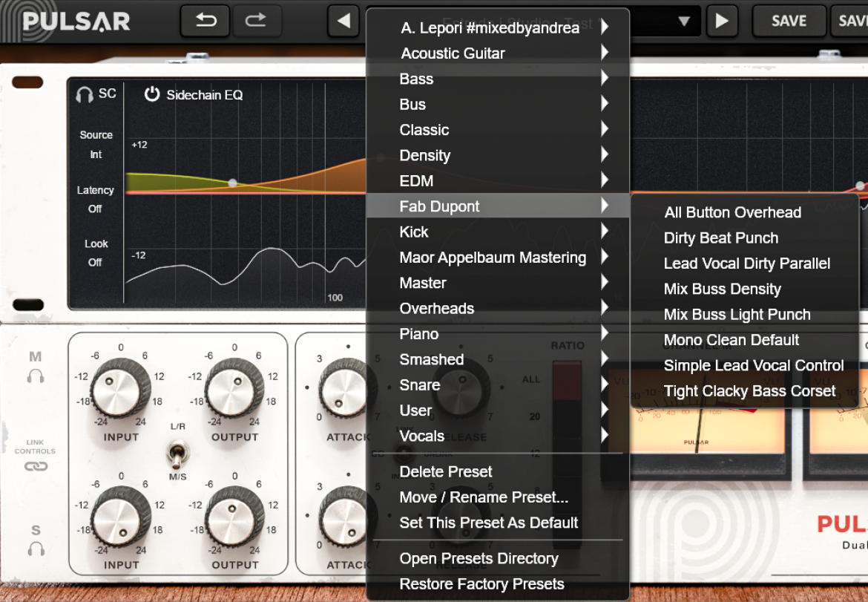Choose Delete Preset from the menu

(x=498, y=471)
